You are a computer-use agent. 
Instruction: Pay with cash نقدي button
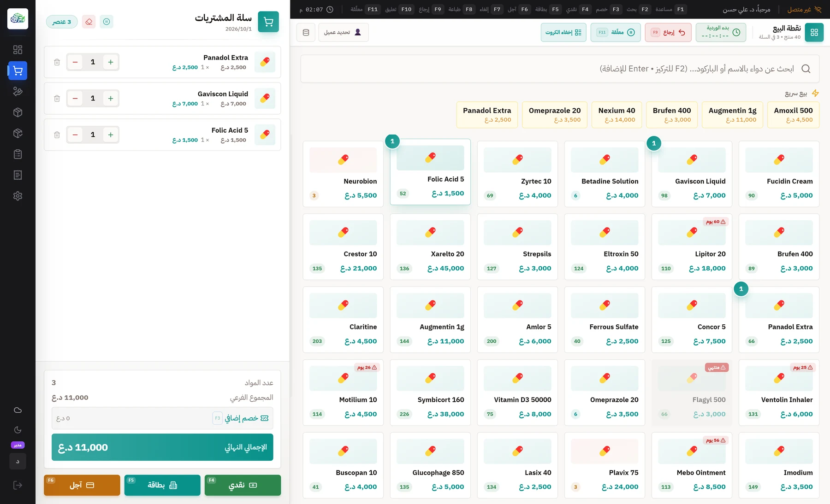click(243, 485)
